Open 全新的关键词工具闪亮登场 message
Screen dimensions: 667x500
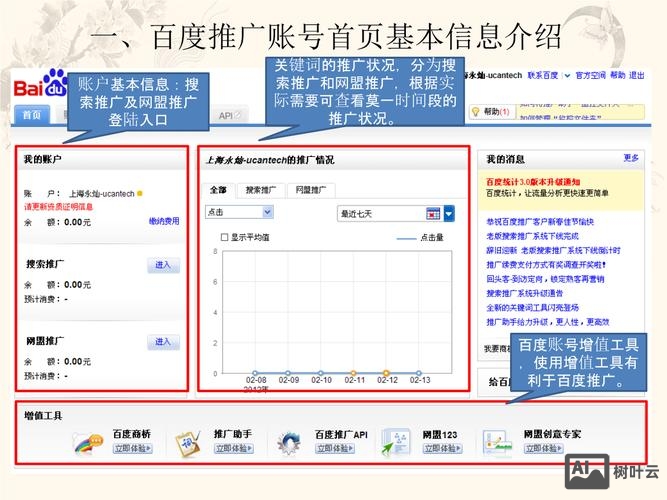coord(533,307)
